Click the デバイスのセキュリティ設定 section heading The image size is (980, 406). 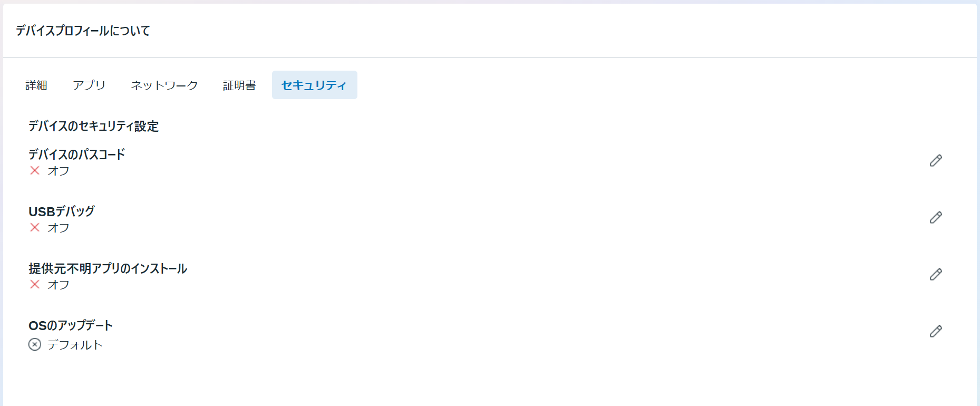click(x=93, y=126)
